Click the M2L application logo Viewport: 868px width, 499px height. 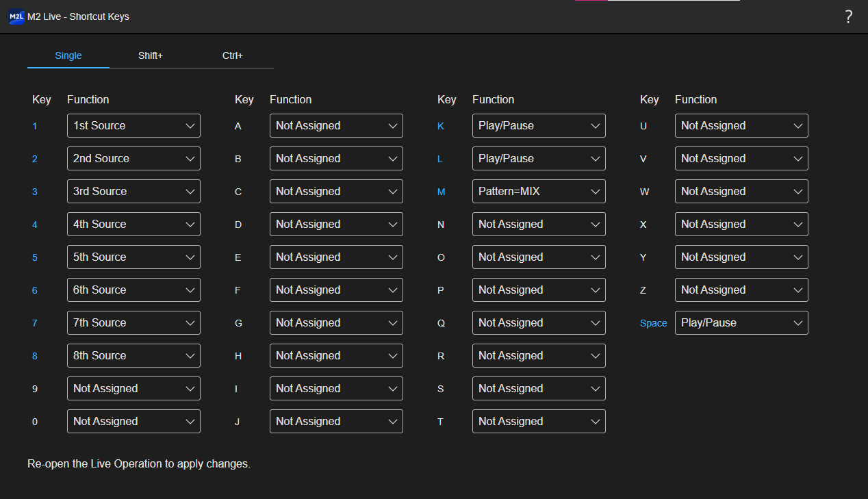pos(16,16)
